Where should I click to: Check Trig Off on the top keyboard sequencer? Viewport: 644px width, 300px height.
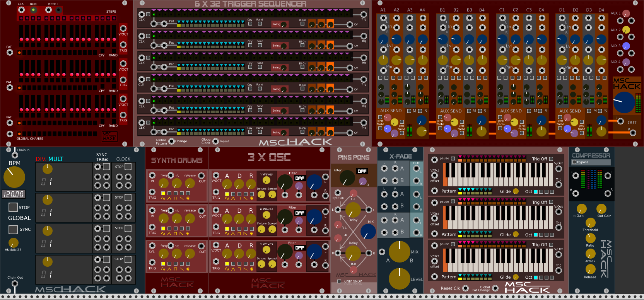(551, 159)
